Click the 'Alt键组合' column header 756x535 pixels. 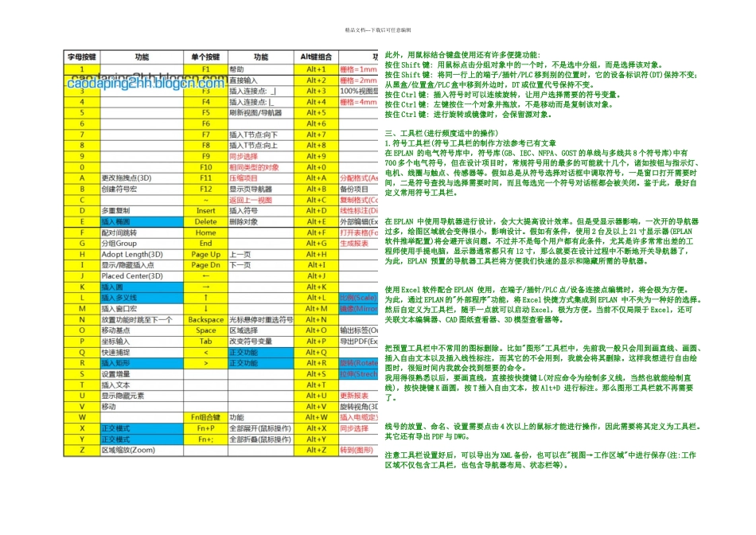pos(316,57)
